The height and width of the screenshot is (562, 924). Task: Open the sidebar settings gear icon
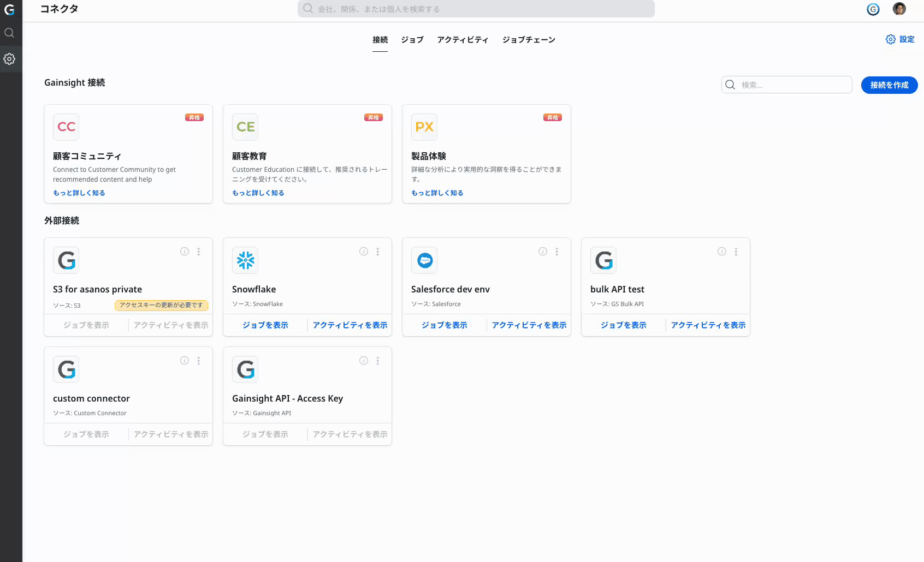click(9, 59)
